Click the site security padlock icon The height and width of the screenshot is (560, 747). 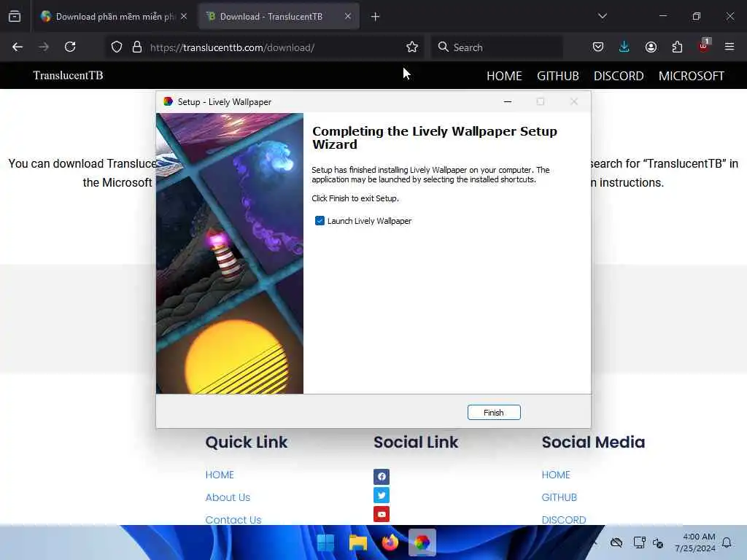[137, 47]
